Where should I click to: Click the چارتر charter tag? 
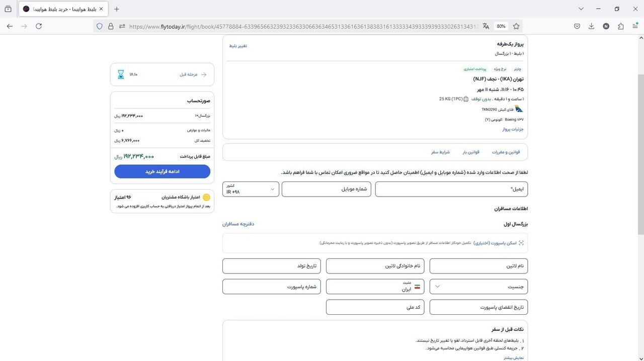[517, 69]
